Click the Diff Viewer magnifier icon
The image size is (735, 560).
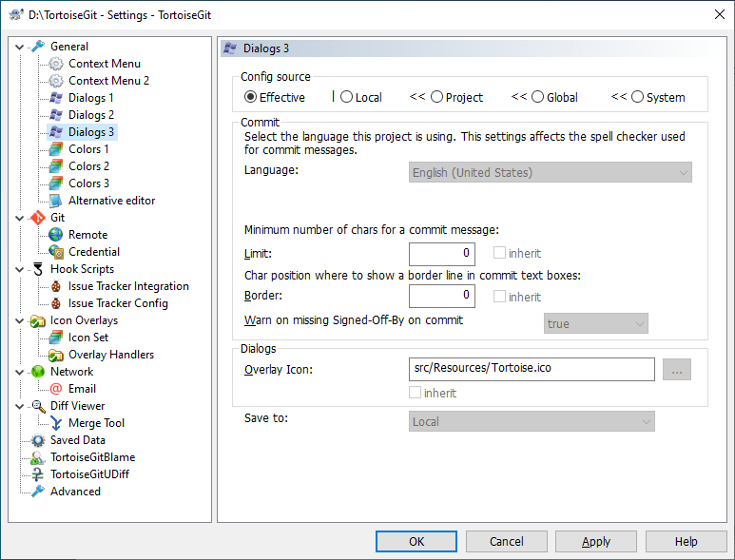coord(38,406)
